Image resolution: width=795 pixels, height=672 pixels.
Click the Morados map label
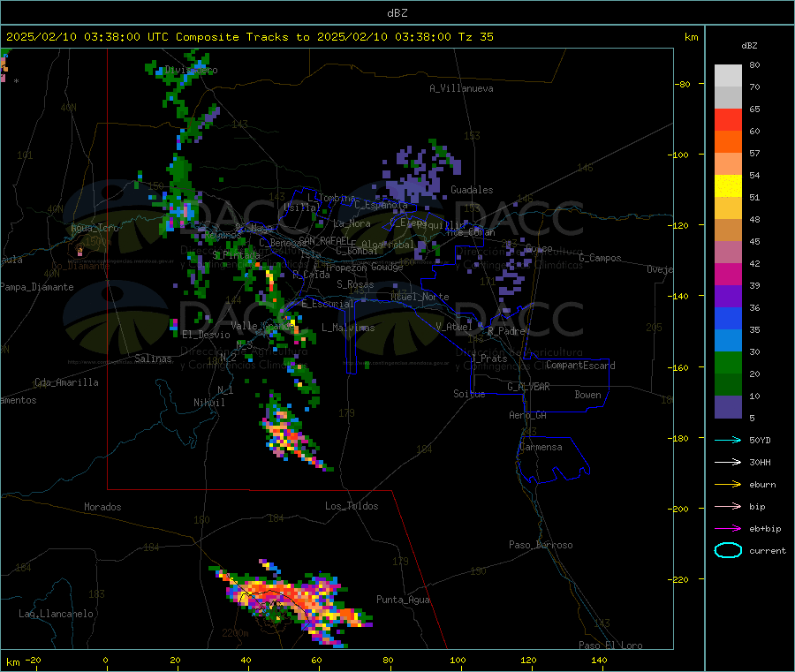102,507
